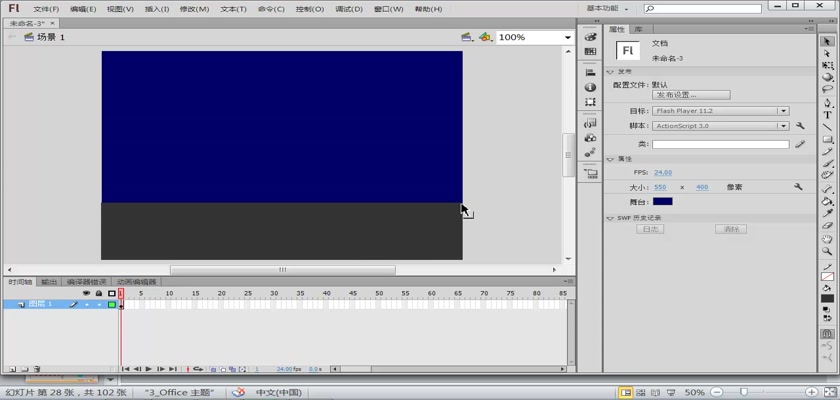
Task: Toggle show all layers as outlines
Action: pyautogui.click(x=111, y=293)
